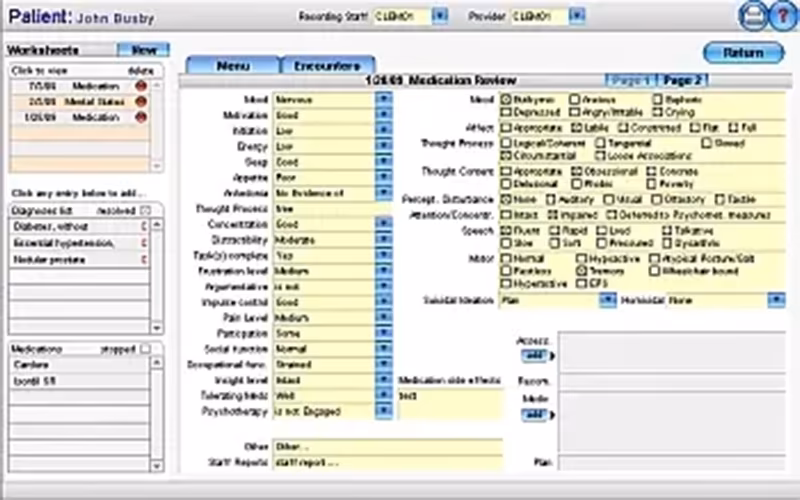Viewport: 800px width, 500px height.
Task: Open the Mood dropdown showing Nervous
Action: 384,99
